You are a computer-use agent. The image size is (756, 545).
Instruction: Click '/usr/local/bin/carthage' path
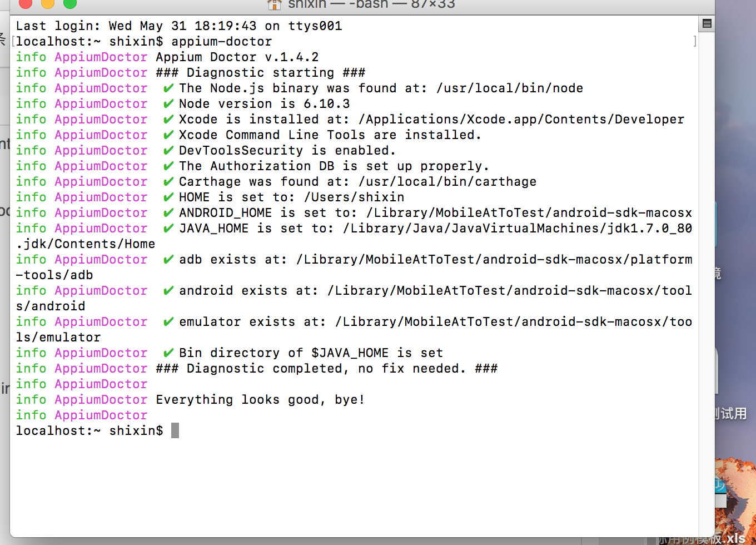[447, 182]
